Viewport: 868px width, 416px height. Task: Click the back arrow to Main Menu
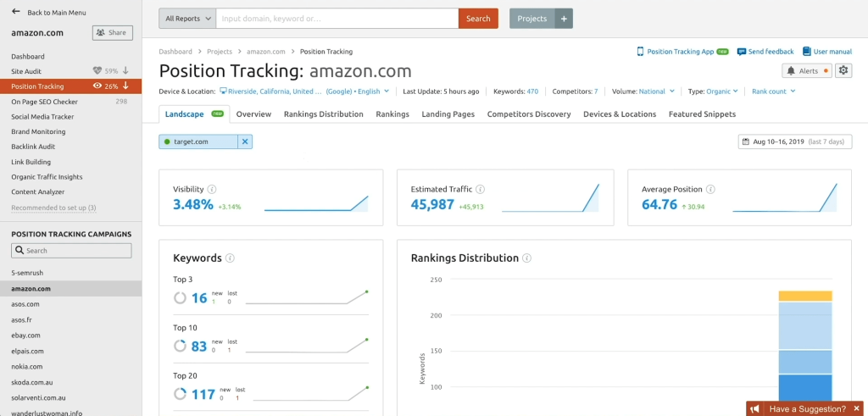tap(15, 12)
